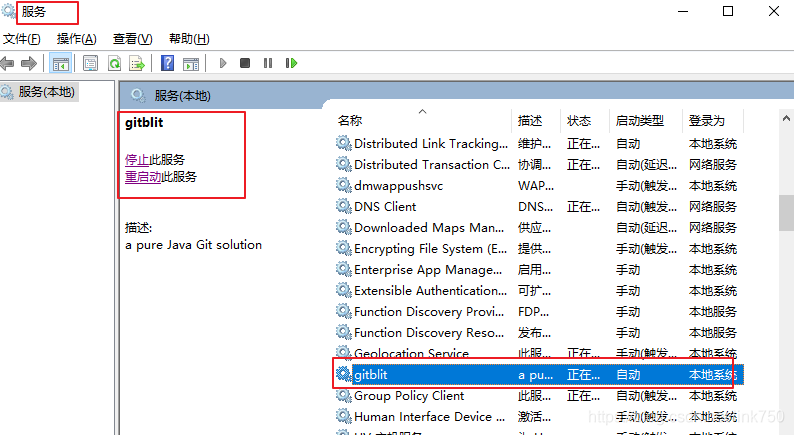Select the Extensible Authentication service name
This screenshot has width=794, height=435.
[430, 291]
